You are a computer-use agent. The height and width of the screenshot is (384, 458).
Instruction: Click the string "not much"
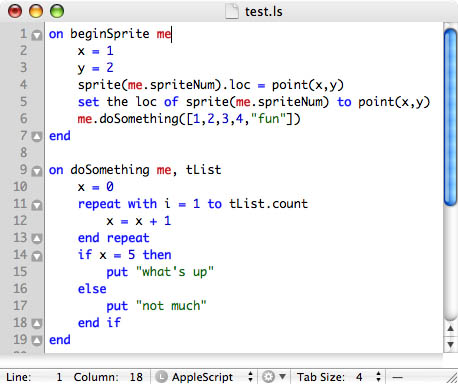[171, 306]
